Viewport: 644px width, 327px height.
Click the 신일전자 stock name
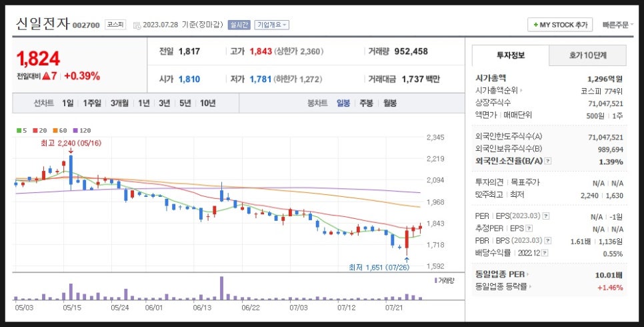coord(43,24)
